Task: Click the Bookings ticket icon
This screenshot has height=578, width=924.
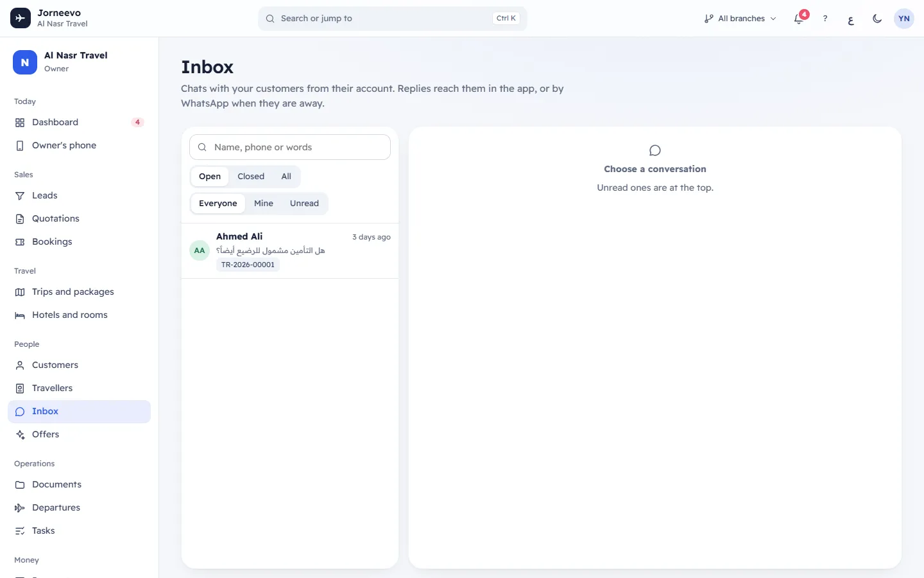Action: pos(20,242)
